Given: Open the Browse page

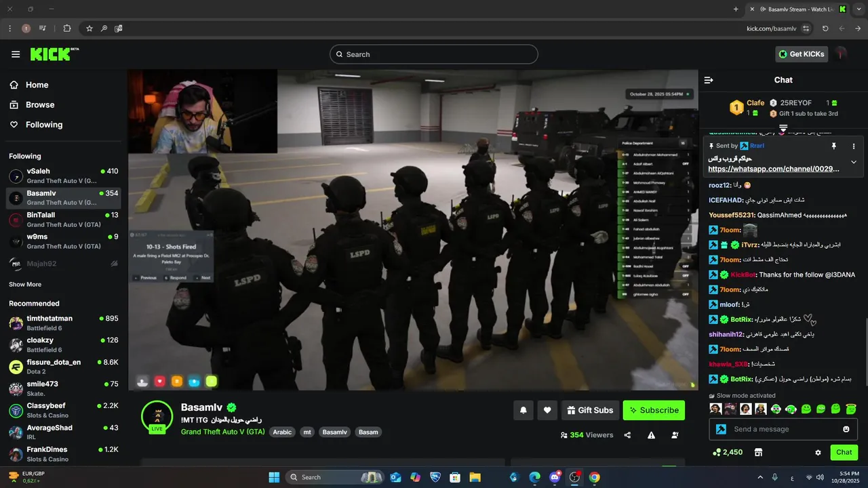Looking at the screenshot, I should (32, 104).
